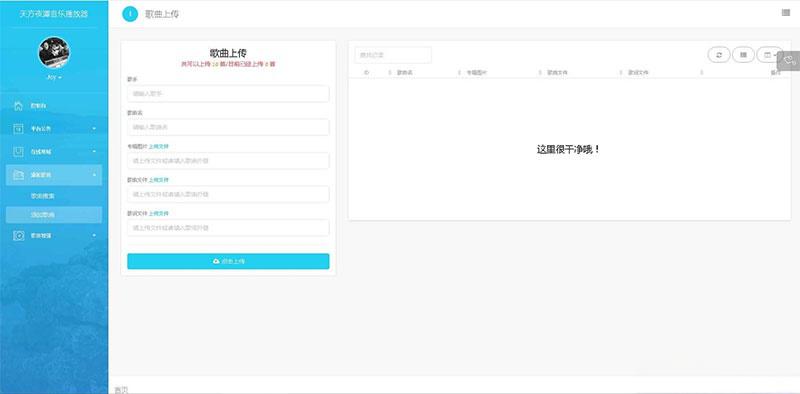Viewport: 800px width, 394px height.
Task: Click the 上传文件 link beside 专辑图片
Action: pyautogui.click(x=158, y=146)
